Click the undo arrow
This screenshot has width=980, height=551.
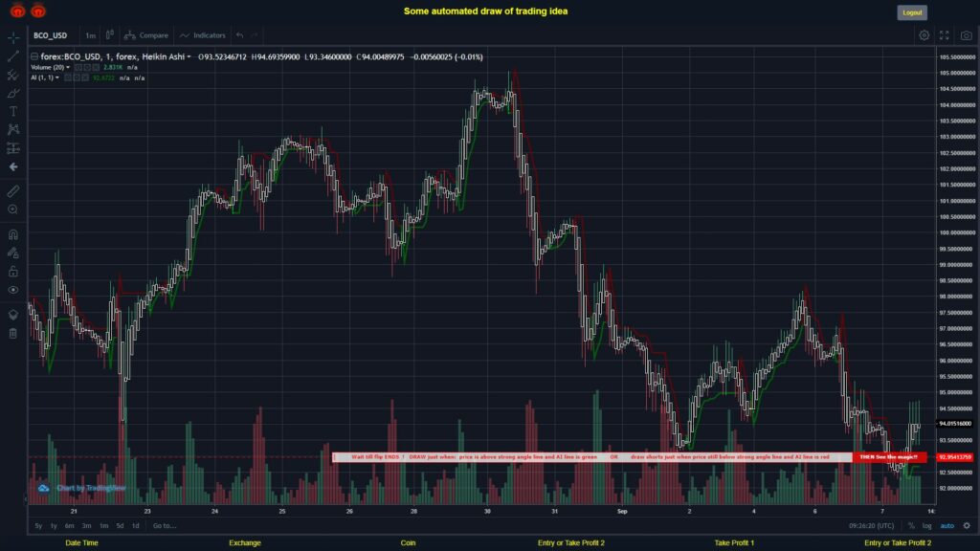(x=239, y=35)
